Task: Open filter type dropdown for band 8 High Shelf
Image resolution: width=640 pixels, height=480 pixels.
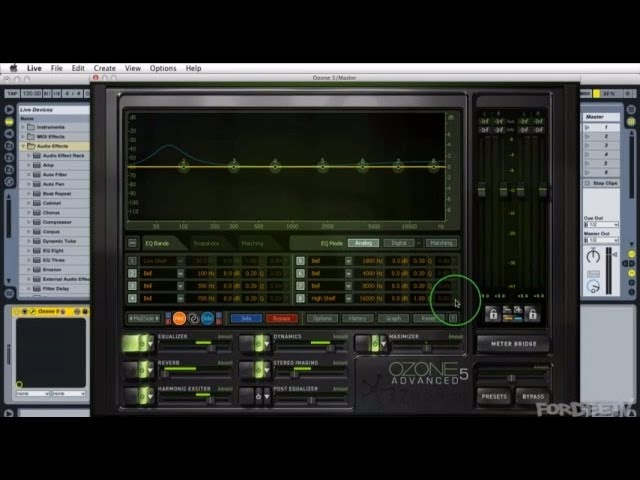Action: [348, 298]
